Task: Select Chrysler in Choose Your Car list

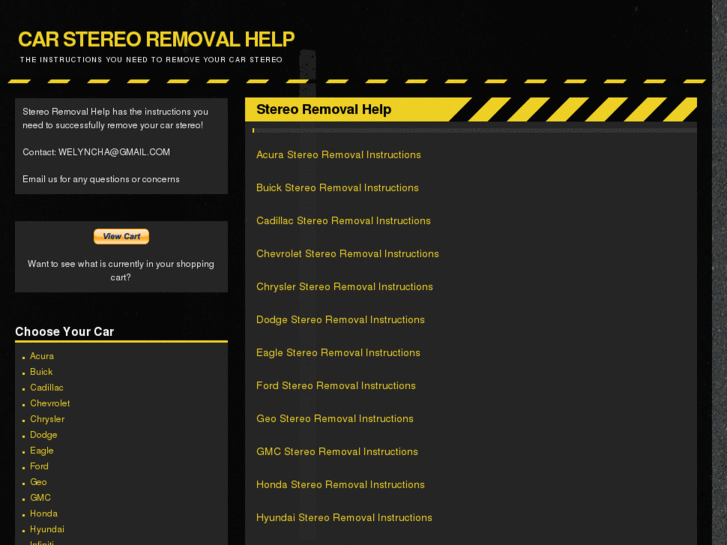Action: point(47,419)
